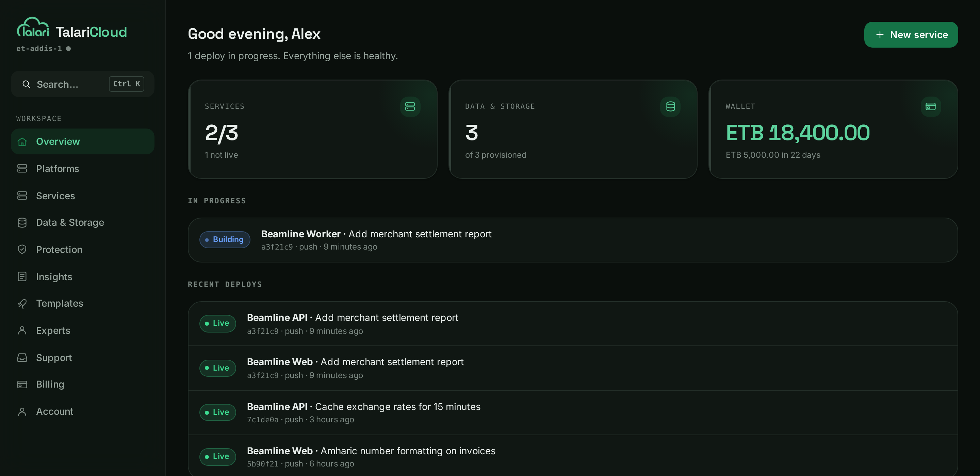Open the Wallet ETB 18,400.00 card
The height and width of the screenshot is (476, 980).
coord(833,129)
